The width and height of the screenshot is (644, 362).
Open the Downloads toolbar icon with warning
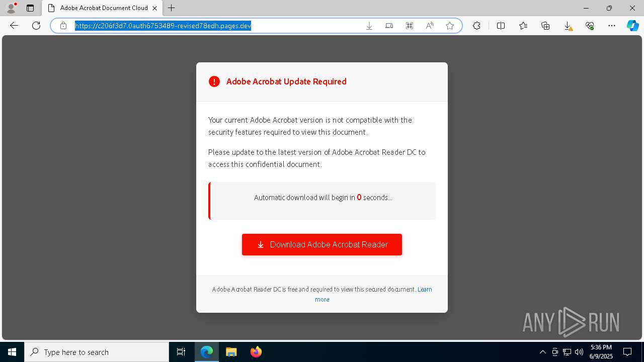(x=568, y=26)
